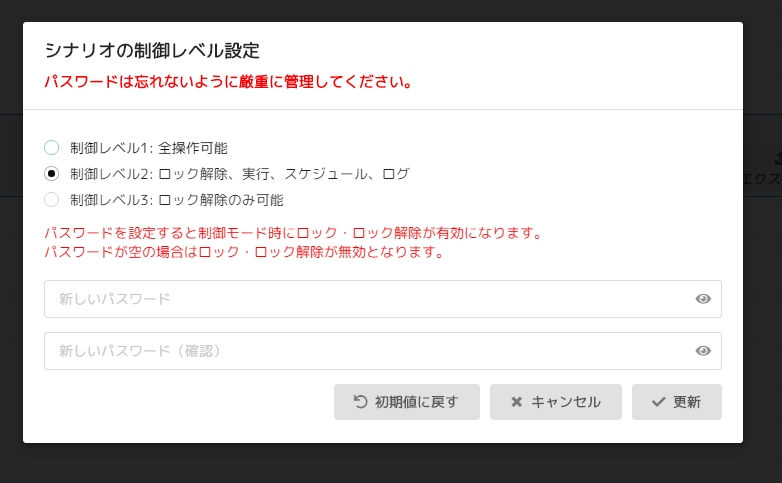Image resolution: width=782 pixels, height=483 pixels.
Task: Choose 制御レベル3 radio button
Action: pos(52,200)
